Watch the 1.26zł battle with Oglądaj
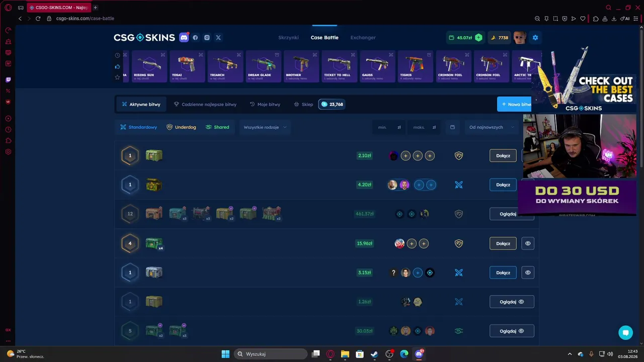Viewport: 644px width, 362px height. [512, 302]
